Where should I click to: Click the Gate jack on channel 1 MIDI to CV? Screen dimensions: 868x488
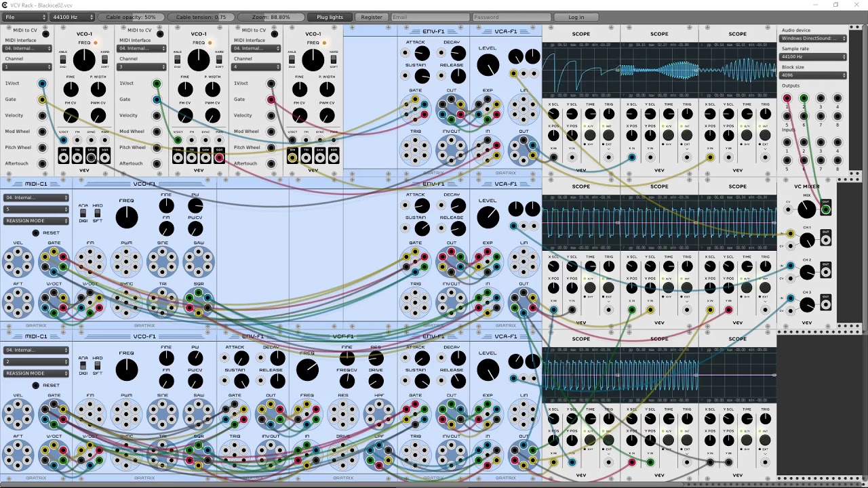click(42, 100)
